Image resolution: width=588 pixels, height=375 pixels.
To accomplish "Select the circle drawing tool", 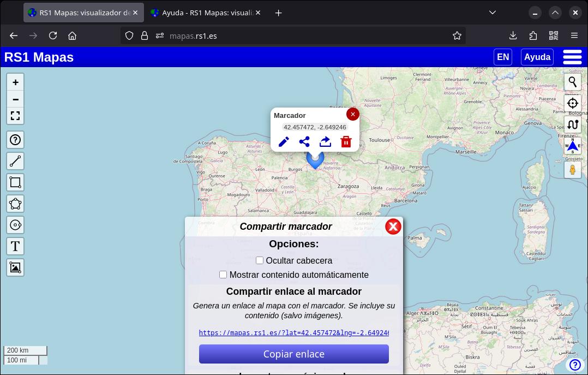I will click(15, 225).
